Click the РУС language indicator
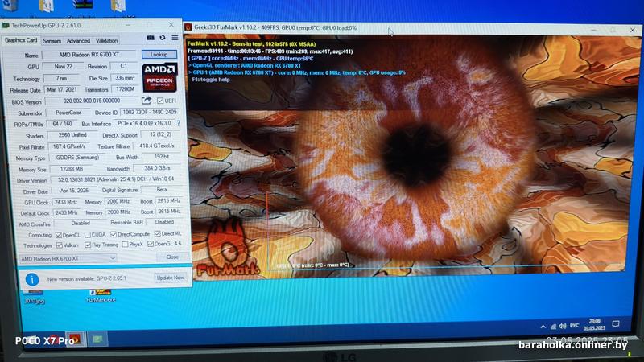 point(575,326)
